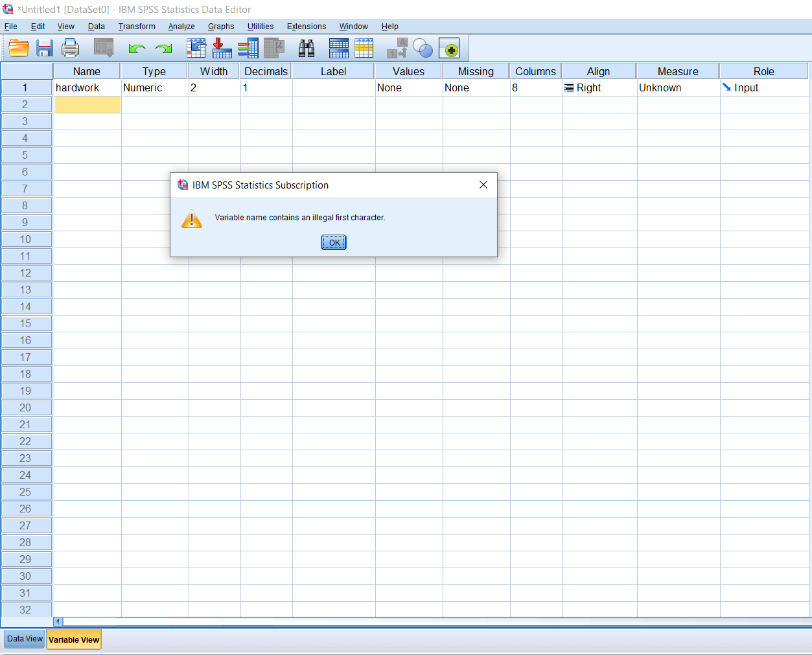
Task: Change the Role dropdown for hardwork
Action: click(x=763, y=87)
